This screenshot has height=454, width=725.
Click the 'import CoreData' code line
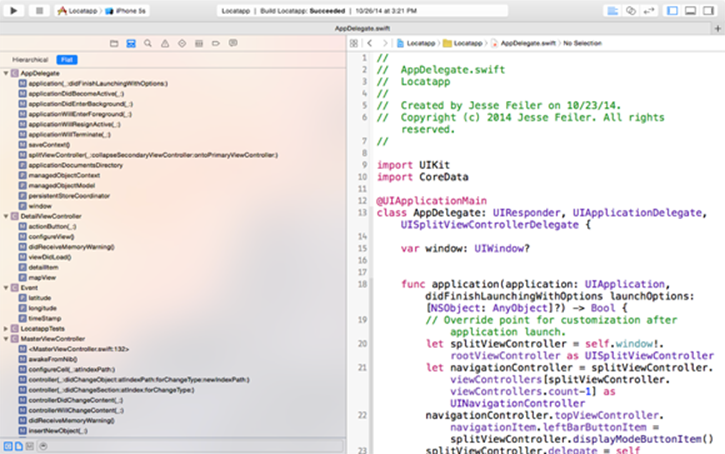tap(423, 177)
